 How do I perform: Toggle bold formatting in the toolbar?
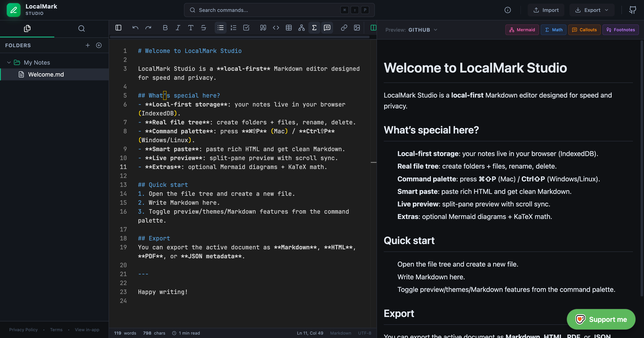pyautogui.click(x=165, y=28)
